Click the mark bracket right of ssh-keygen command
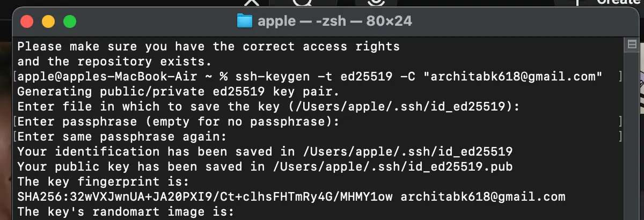 pos(620,77)
